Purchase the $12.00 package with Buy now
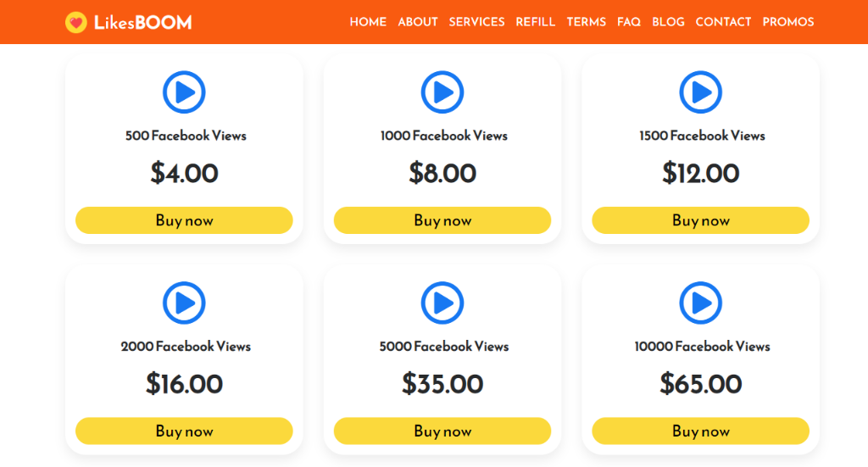868x467 pixels. tap(700, 220)
